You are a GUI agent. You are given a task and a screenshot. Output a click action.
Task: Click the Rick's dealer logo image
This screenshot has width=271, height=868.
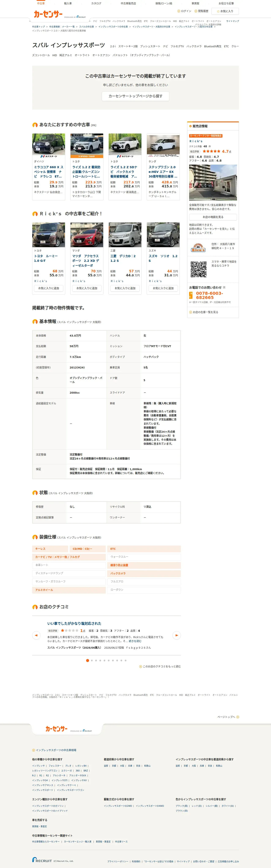pos(198,248)
